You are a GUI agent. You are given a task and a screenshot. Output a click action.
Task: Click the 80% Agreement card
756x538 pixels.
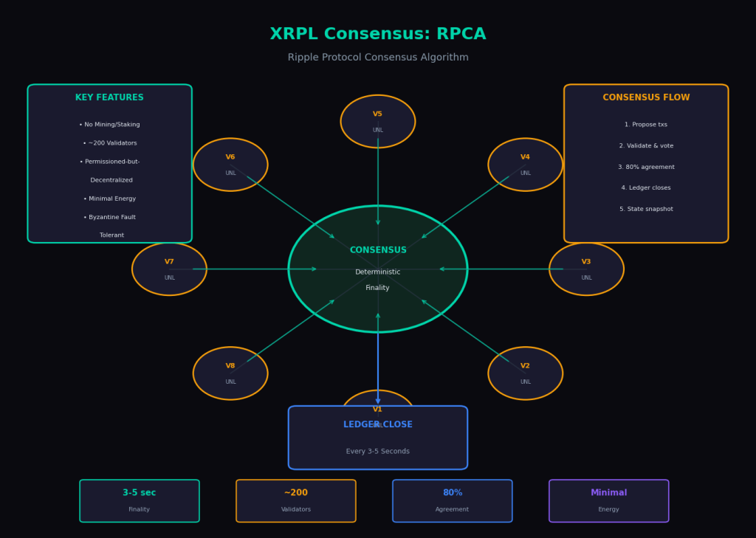click(452, 500)
